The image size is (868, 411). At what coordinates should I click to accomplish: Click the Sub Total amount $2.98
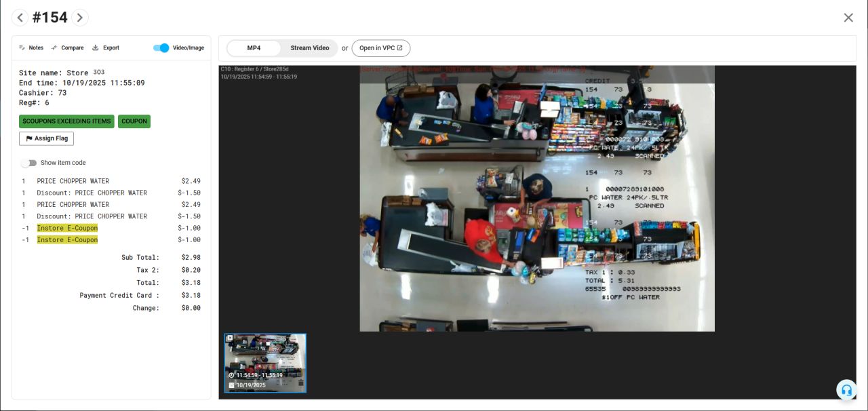[x=191, y=258]
